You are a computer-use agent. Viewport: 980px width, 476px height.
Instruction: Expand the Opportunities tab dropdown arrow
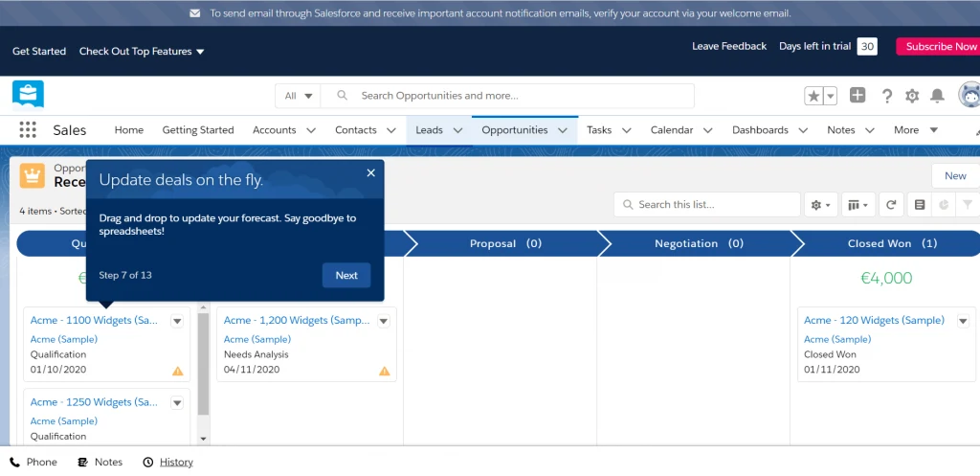[x=563, y=130]
